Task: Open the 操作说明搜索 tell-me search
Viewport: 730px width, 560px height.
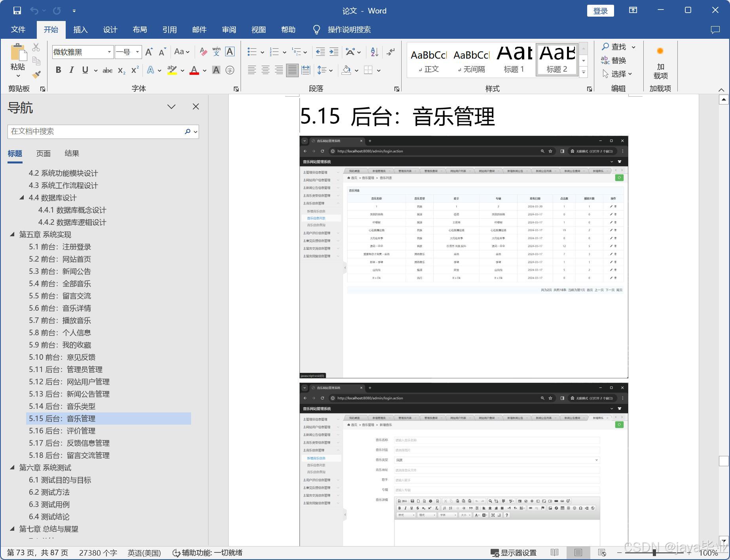Action: (342, 30)
